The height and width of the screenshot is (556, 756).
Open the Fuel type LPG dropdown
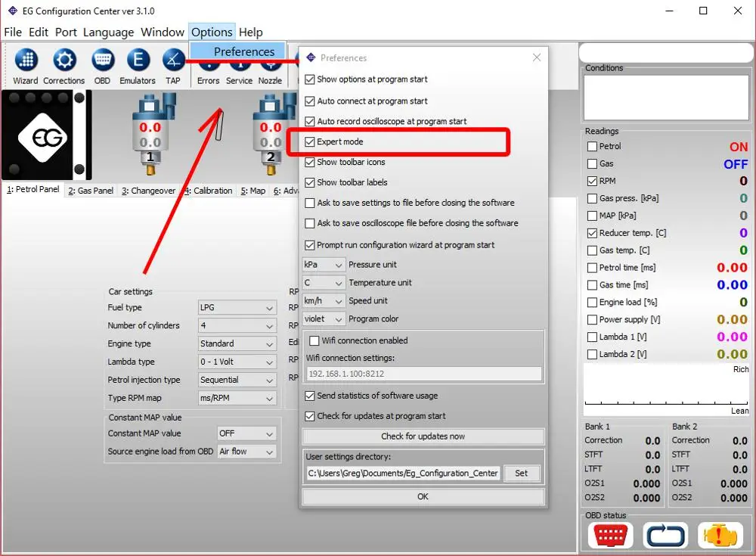click(x=237, y=307)
